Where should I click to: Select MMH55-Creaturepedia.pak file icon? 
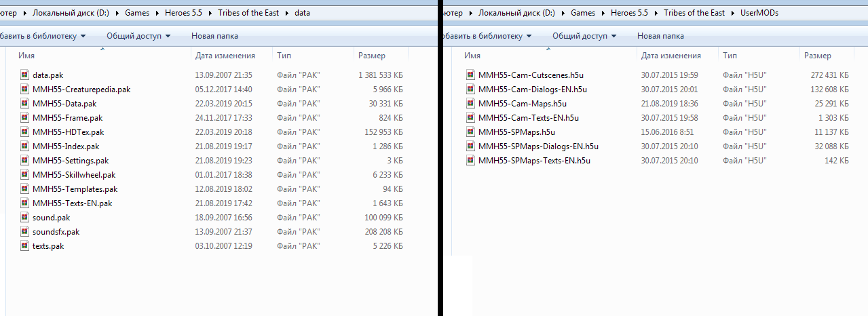tap(25, 90)
